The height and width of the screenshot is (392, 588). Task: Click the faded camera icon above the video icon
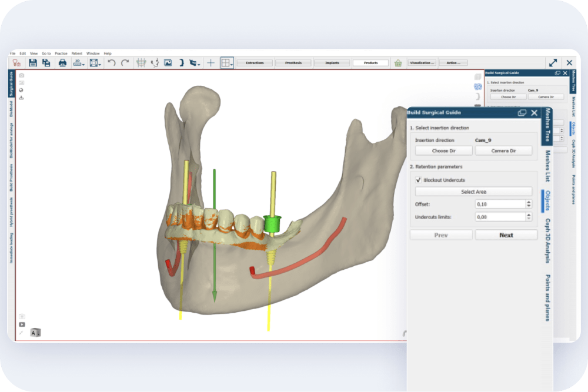[22, 316]
